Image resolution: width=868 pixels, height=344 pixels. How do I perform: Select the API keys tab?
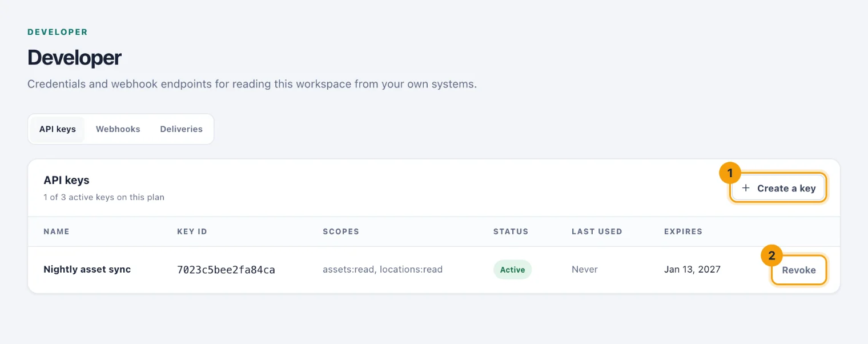click(58, 129)
